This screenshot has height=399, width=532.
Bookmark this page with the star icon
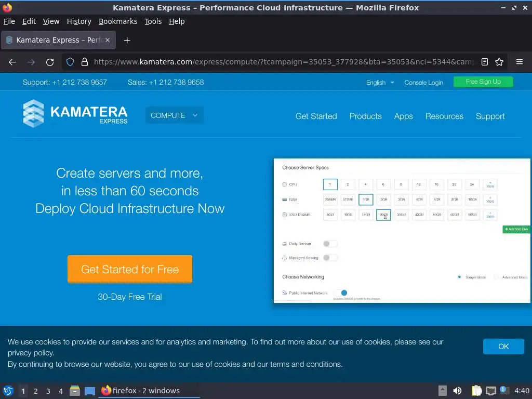click(x=499, y=62)
